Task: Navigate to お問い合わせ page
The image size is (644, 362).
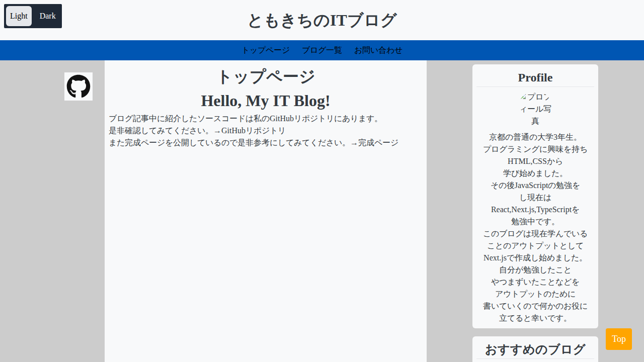Action: click(378, 50)
